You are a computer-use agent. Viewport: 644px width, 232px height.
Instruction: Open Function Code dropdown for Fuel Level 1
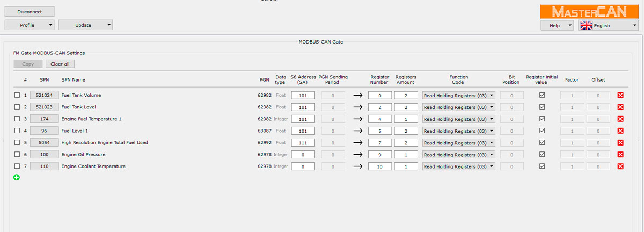tap(458, 130)
